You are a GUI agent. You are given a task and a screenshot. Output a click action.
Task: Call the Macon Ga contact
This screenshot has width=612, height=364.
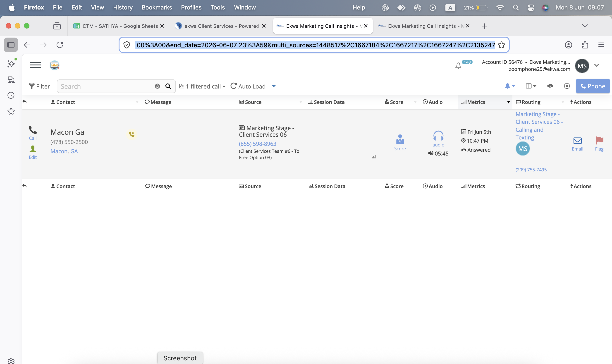33,133
